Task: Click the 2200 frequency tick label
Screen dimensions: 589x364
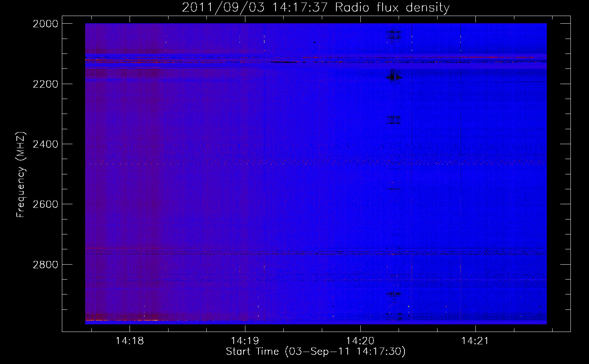Action: pos(46,84)
